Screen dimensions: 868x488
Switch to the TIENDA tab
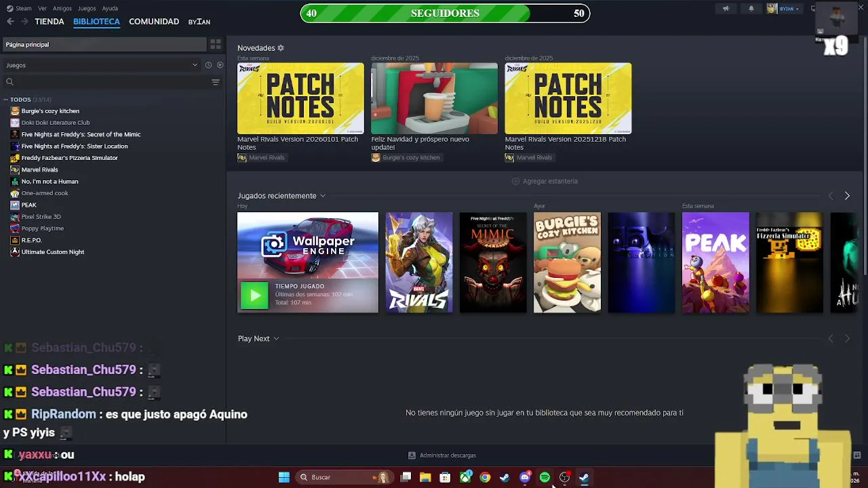coord(50,22)
